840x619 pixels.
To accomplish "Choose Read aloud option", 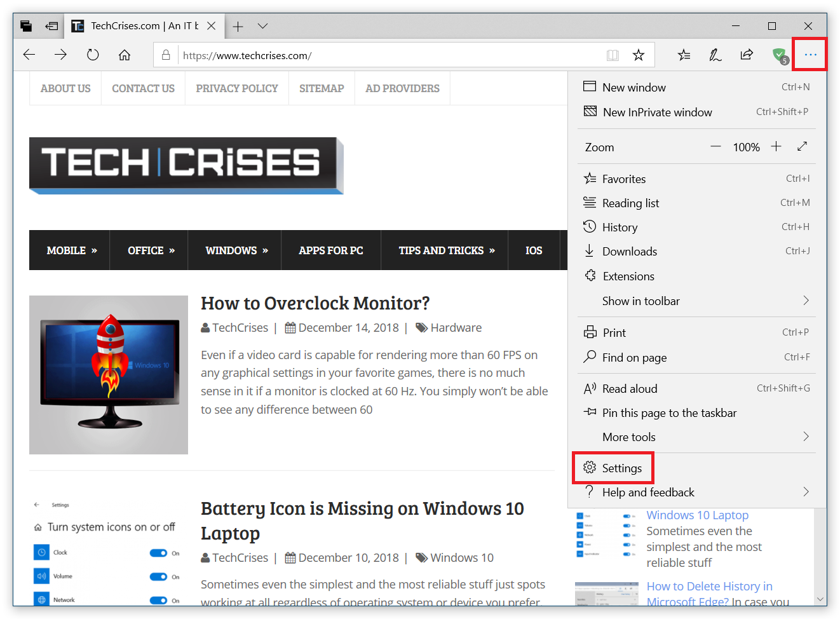I will click(696, 388).
